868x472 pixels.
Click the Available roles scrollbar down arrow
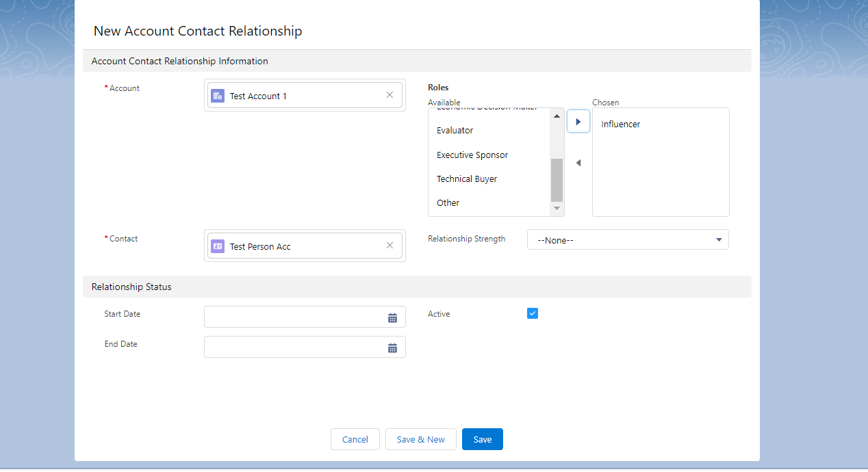pyautogui.click(x=557, y=209)
